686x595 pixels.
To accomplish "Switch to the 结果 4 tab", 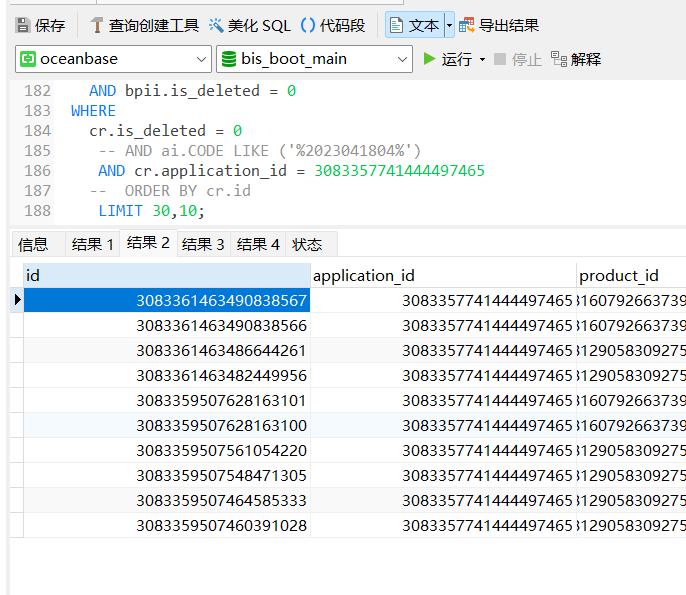I will click(x=258, y=244).
